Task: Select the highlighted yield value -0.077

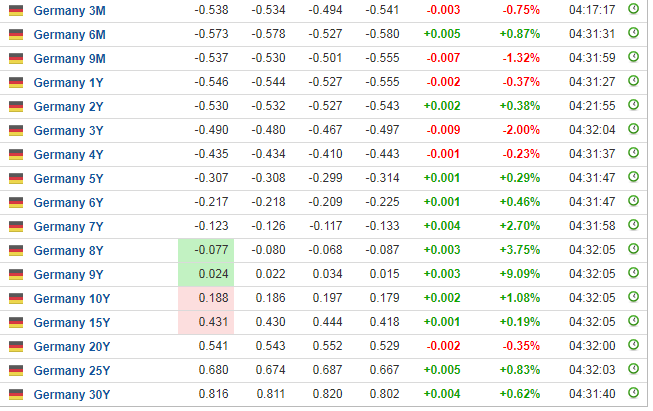Action: [x=211, y=250]
